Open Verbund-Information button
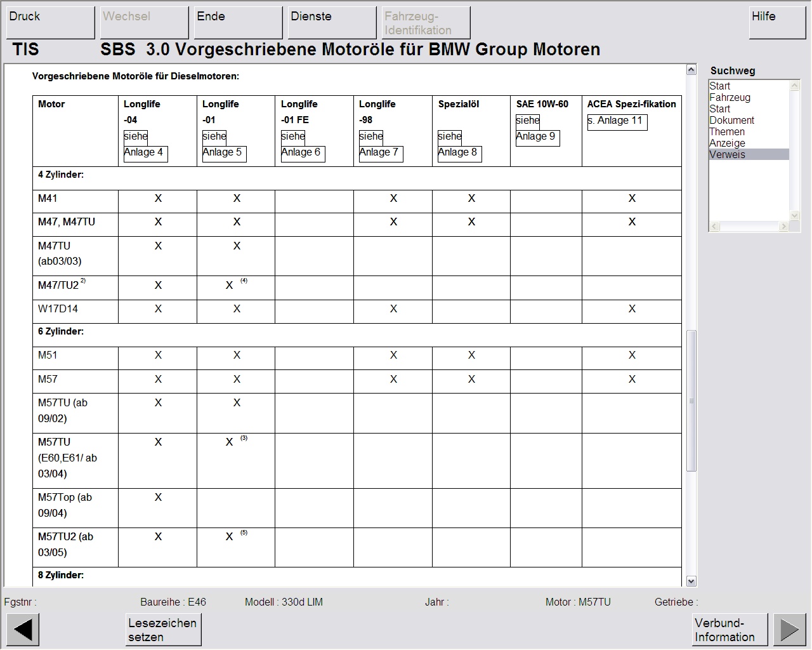812x650 pixels. point(730,630)
